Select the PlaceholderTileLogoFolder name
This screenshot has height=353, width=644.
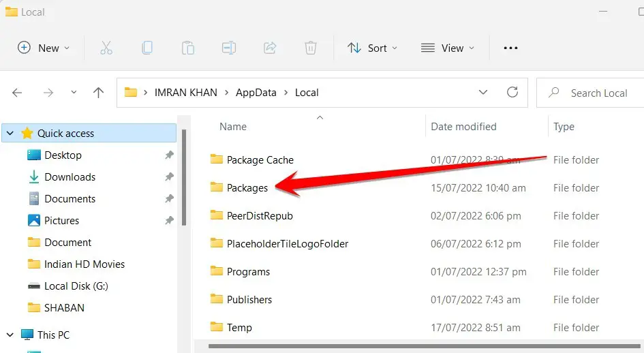coord(288,244)
